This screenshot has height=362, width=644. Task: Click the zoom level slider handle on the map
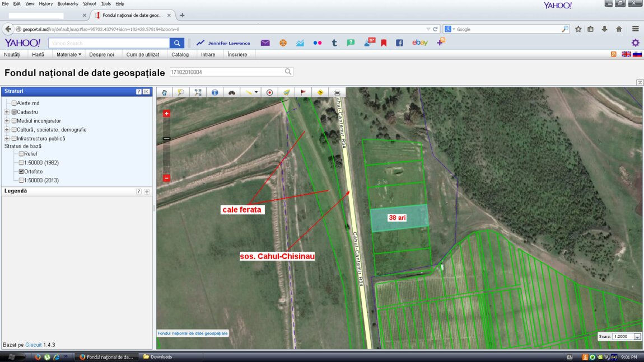point(166,138)
